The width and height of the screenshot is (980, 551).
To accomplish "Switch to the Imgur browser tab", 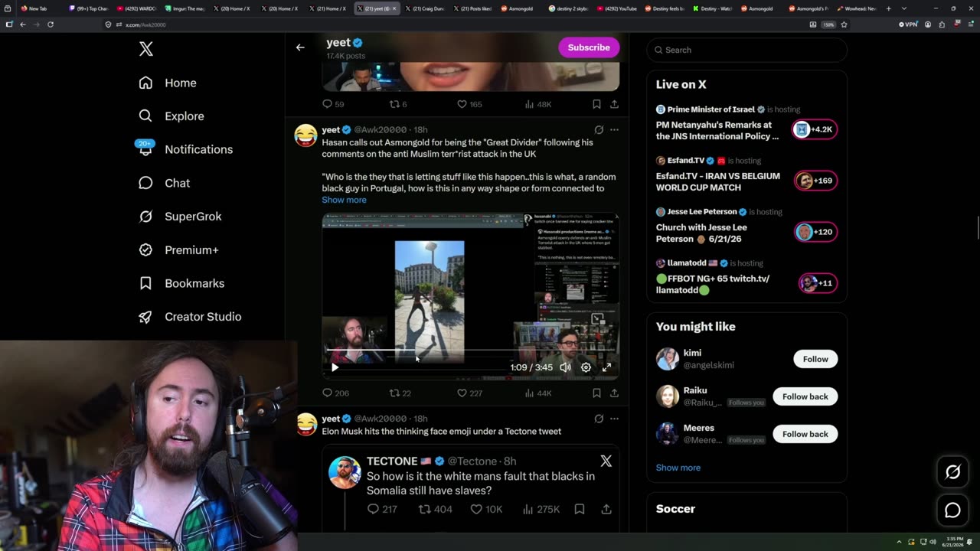I will click(x=187, y=8).
